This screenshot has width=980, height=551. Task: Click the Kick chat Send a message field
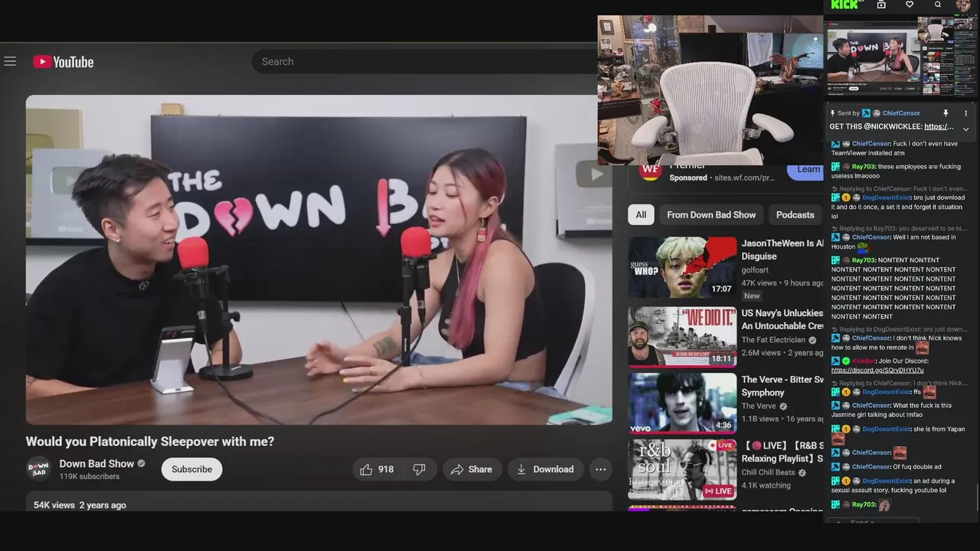pos(874,520)
